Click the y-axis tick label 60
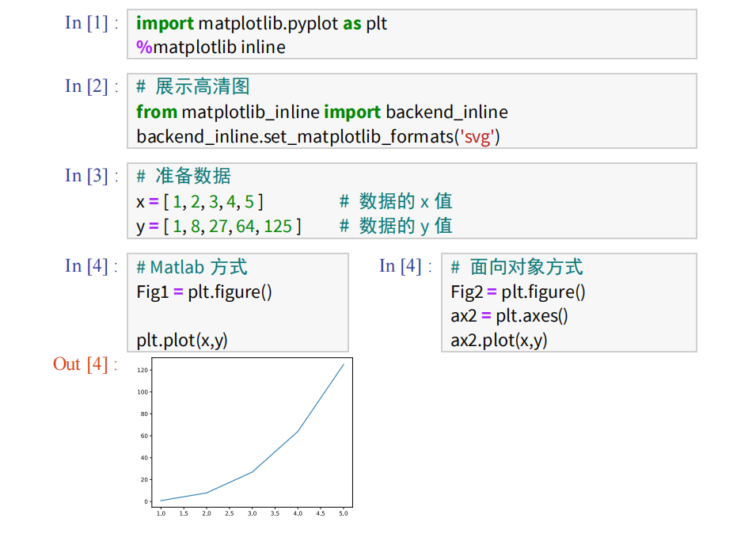Viewport: 756px width, 541px height. pyautogui.click(x=144, y=436)
